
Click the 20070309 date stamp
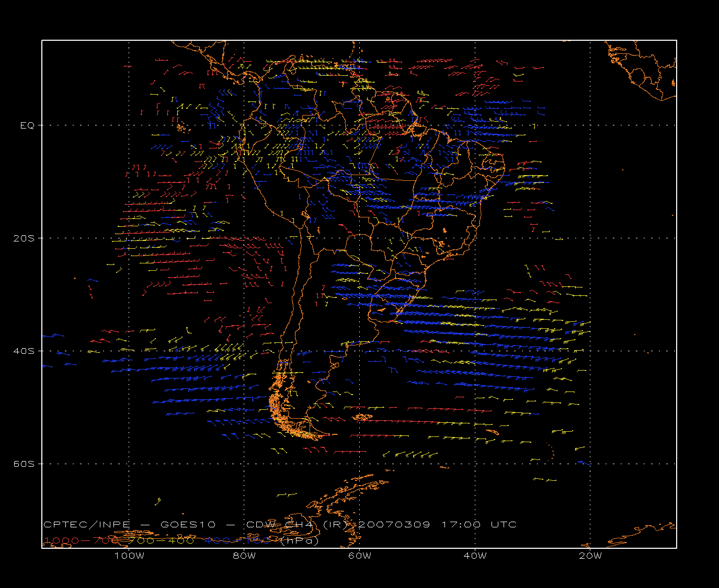394,524
